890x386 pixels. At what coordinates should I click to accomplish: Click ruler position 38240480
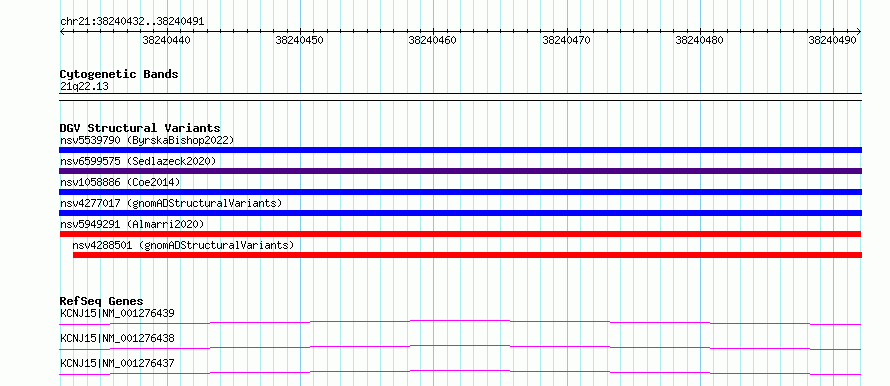(699, 40)
